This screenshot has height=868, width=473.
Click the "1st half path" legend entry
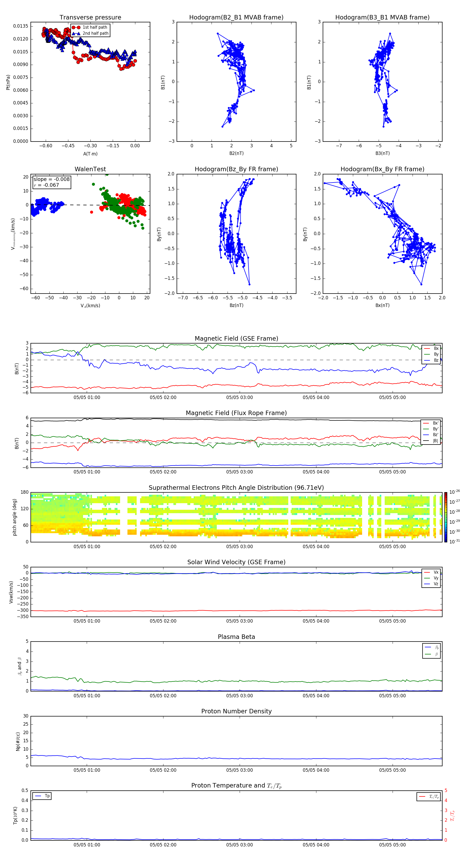coord(90,27)
